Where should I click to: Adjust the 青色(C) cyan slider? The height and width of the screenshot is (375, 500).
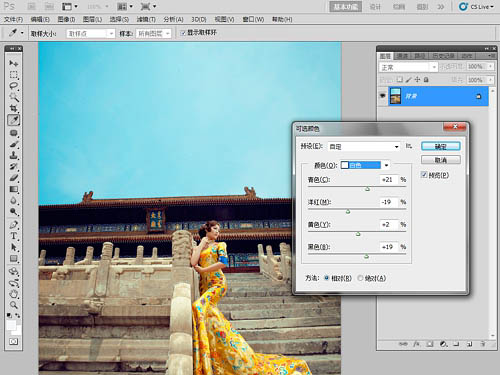click(367, 189)
